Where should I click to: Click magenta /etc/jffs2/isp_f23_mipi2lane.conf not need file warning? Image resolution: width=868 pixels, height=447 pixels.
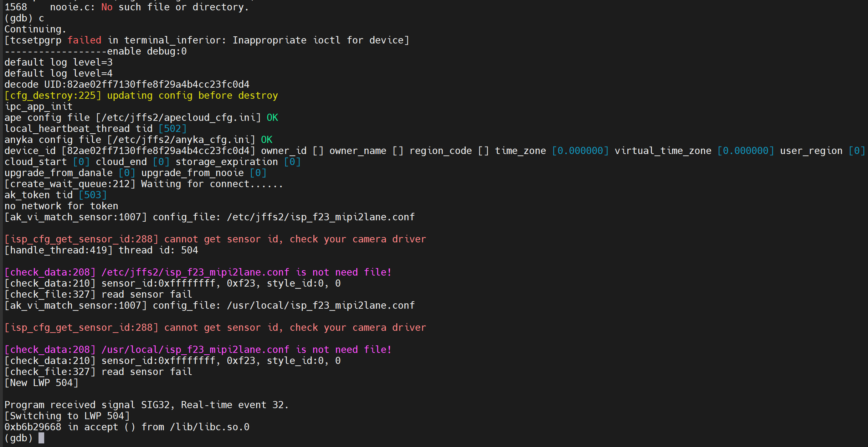(198, 272)
